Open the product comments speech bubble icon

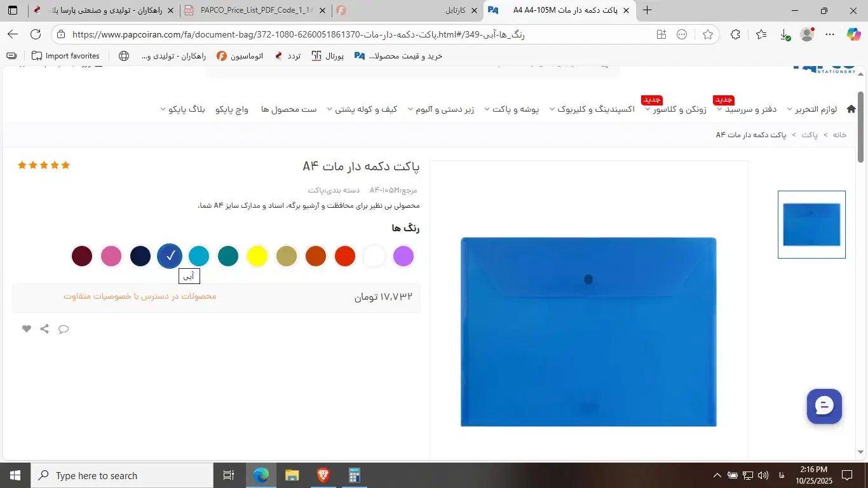click(x=64, y=329)
